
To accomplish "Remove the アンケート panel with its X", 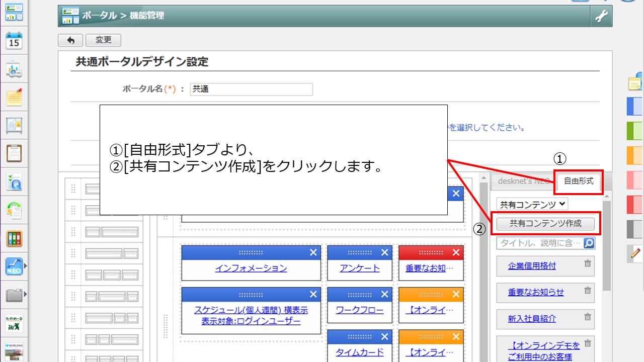I will pyautogui.click(x=385, y=252).
